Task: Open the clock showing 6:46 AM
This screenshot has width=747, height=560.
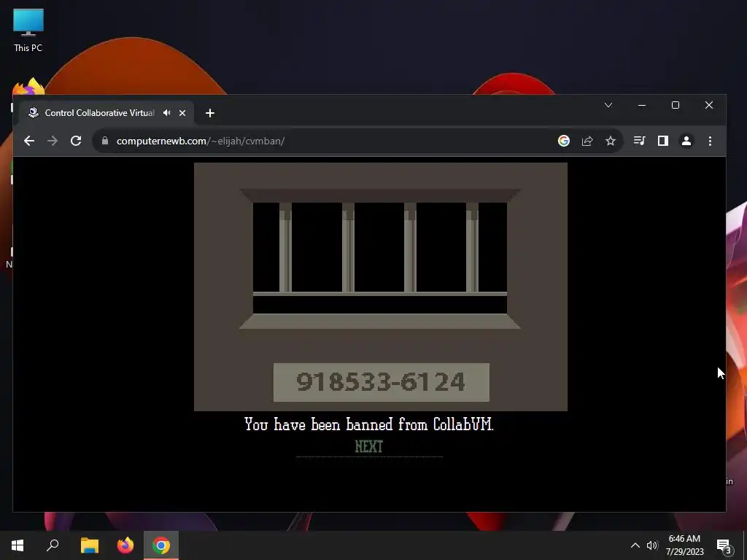Action: pyautogui.click(x=684, y=545)
